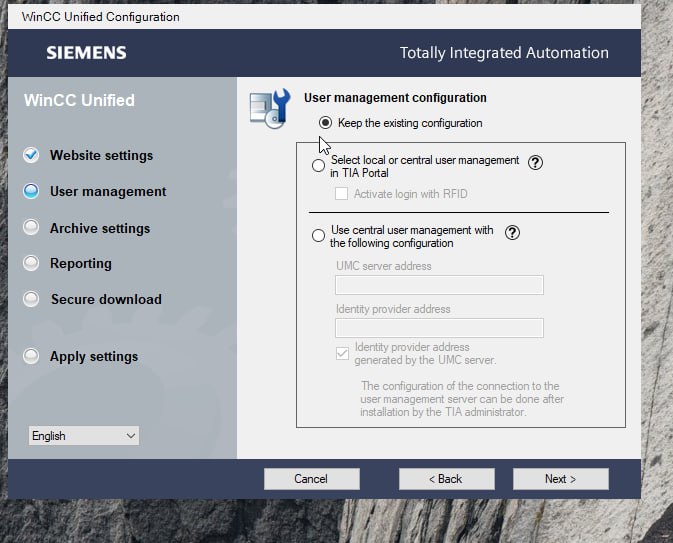Viewport: 673px width, 543px height.
Task: Click the User management active step indicator
Action: pos(31,191)
